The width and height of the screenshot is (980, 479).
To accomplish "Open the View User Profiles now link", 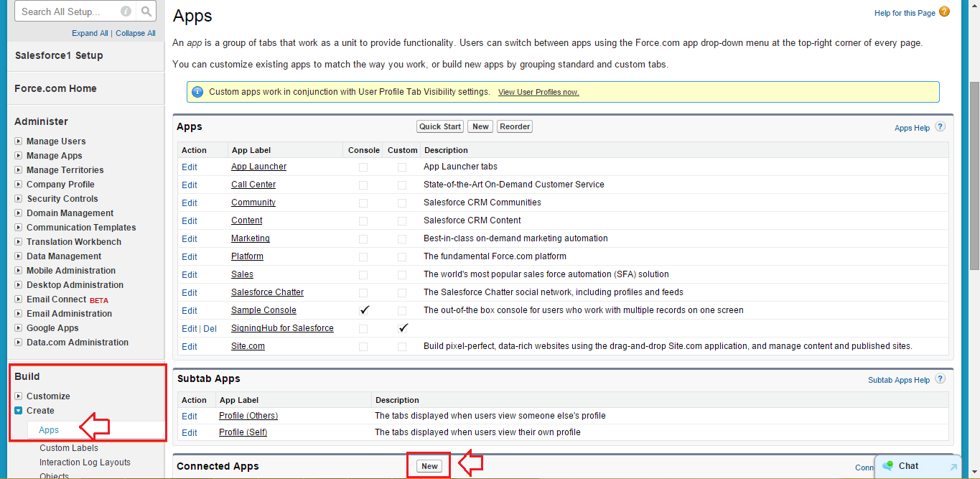I will pyautogui.click(x=538, y=92).
